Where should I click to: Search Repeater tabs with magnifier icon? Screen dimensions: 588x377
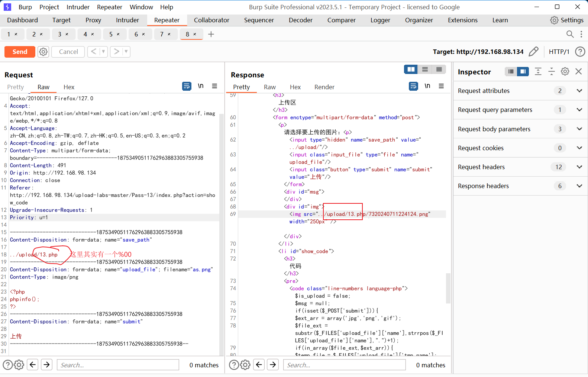pyautogui.click(x=570, y=34)
